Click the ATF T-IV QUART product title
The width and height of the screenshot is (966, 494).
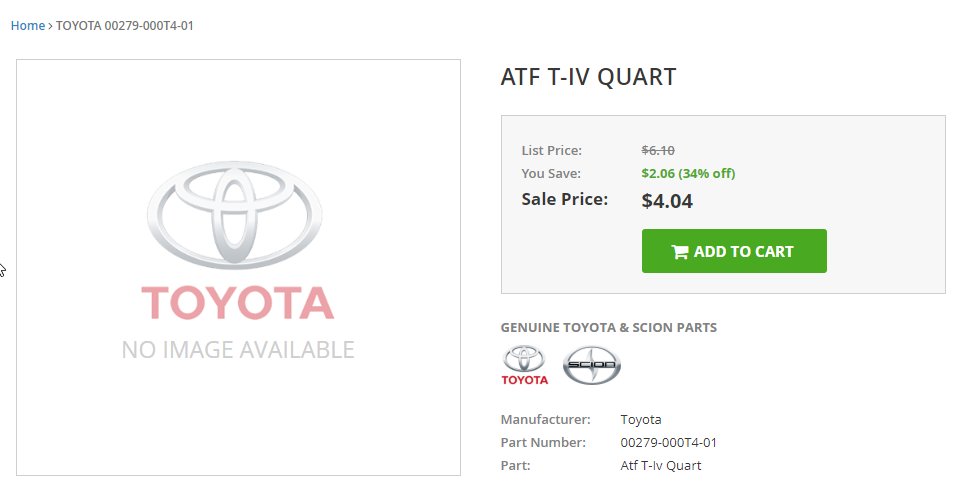588,77
